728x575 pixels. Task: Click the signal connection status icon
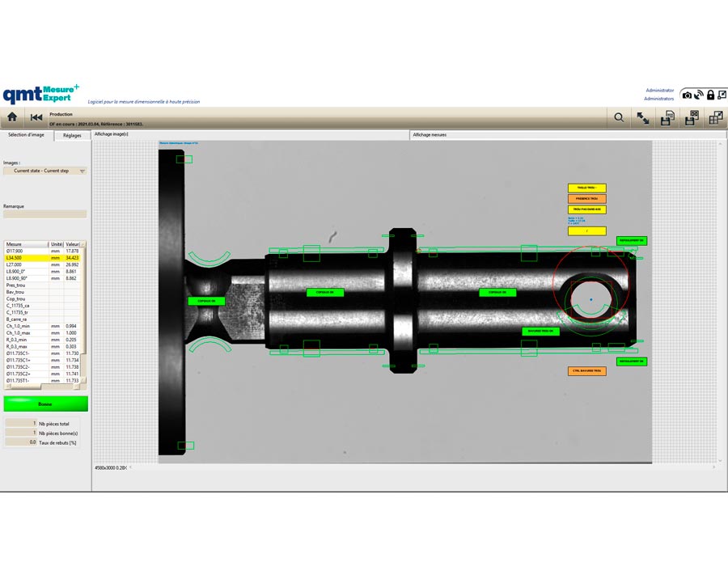pos(699,95)
